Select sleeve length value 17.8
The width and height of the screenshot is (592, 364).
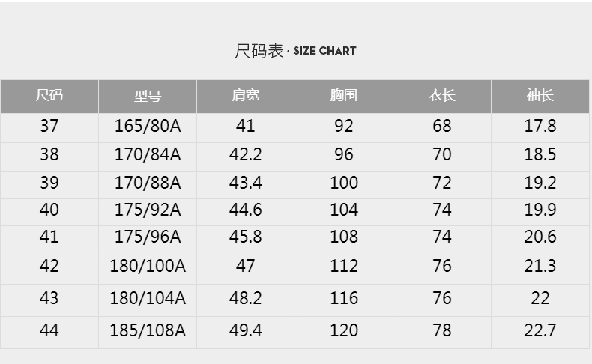pyautogui.click(x=540, y=126)
